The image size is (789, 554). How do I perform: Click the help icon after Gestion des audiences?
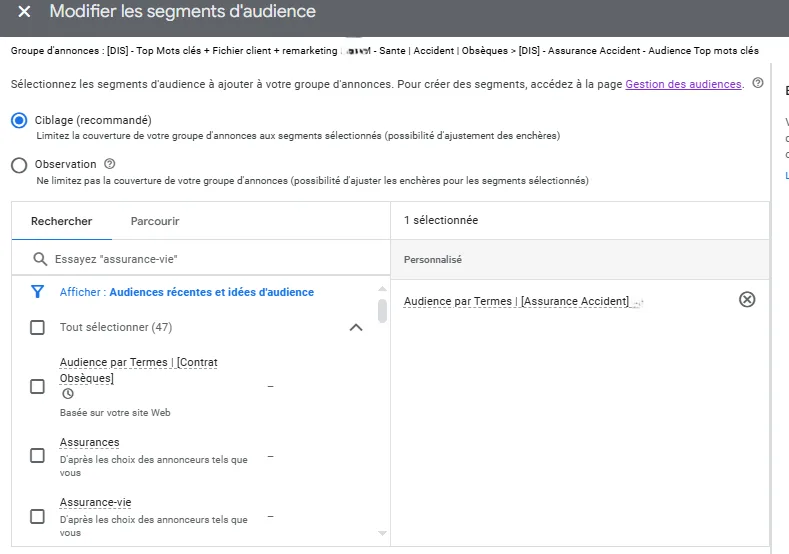click(757, 83)
